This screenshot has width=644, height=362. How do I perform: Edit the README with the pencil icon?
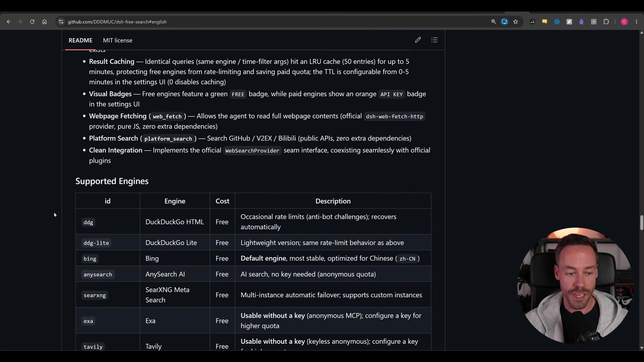pyautogui.click(x=418, y=40)
